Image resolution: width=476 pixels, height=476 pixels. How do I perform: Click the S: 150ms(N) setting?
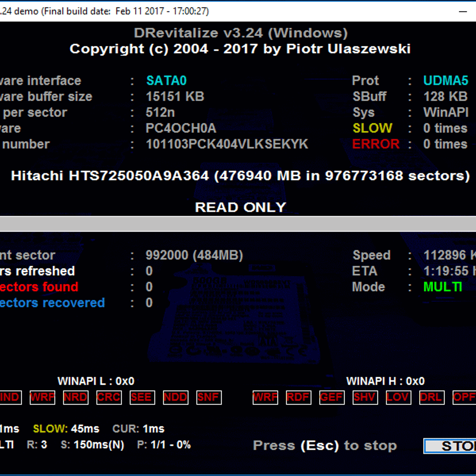[93, 445]
